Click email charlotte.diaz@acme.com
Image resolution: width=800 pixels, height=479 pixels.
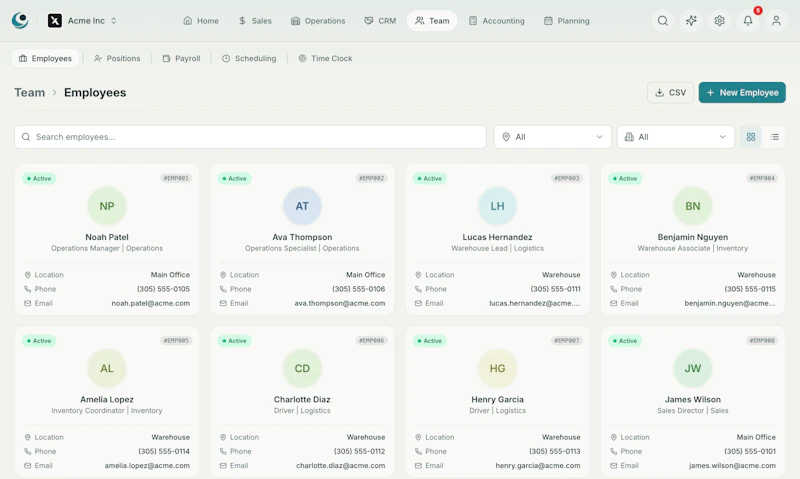click(341, 466)
